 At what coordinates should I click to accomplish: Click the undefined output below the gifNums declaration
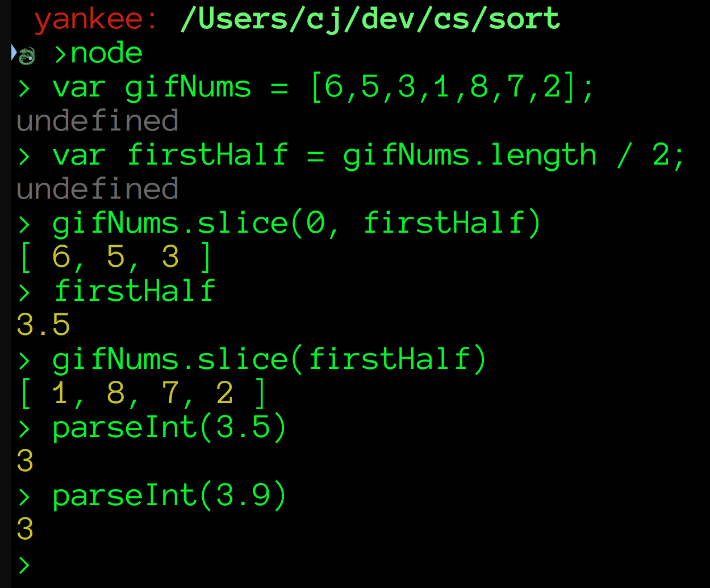(97, 121)
